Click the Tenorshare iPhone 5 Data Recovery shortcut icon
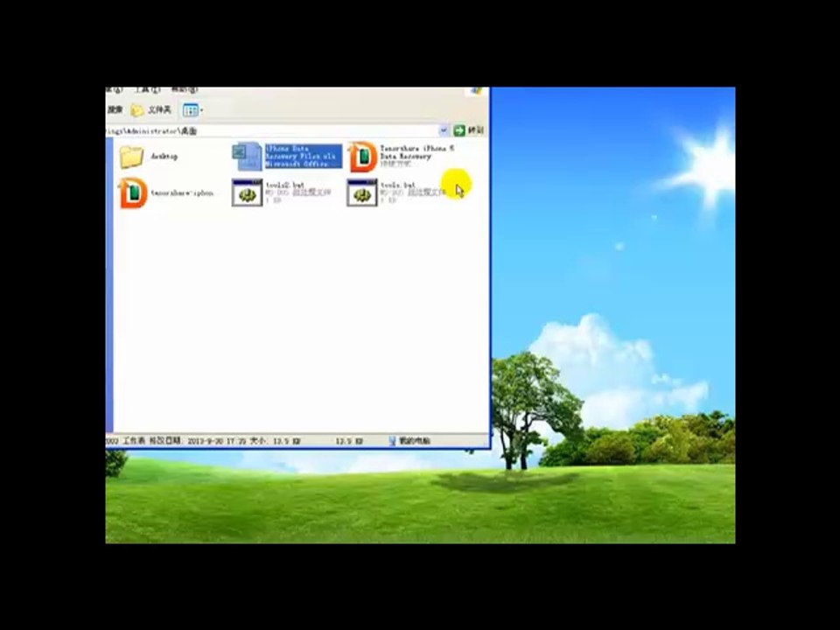 coord(363,157)
